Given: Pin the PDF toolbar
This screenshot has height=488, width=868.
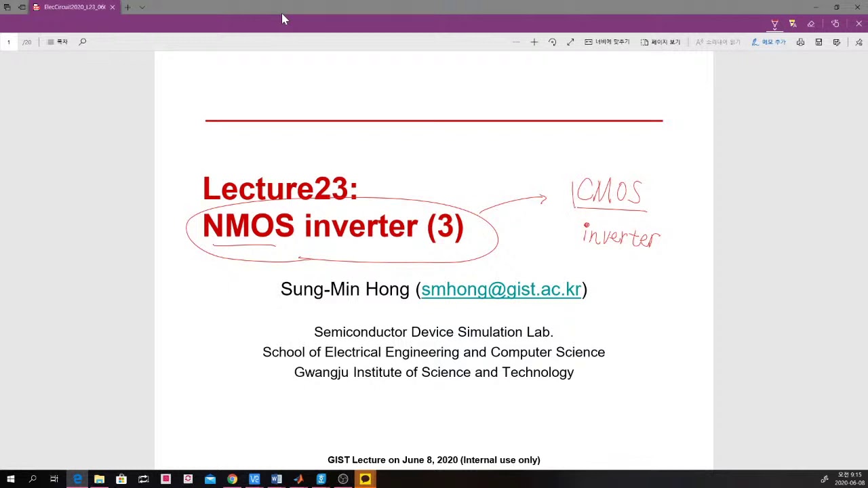Looking at the screenshot, I should (859, 42).
